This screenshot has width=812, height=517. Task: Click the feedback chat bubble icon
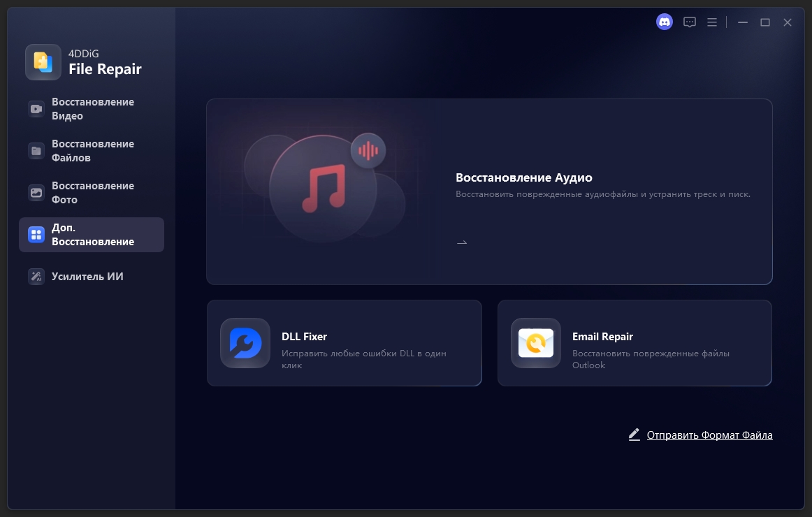coord(689,22)
